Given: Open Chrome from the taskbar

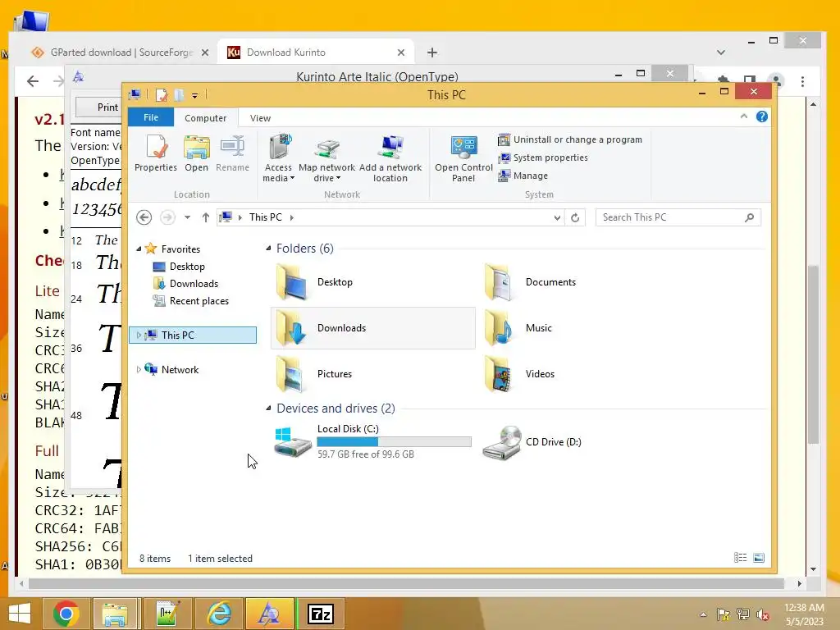Looking at the screenshot, I should pyautogui.click(x=66, y=614).
